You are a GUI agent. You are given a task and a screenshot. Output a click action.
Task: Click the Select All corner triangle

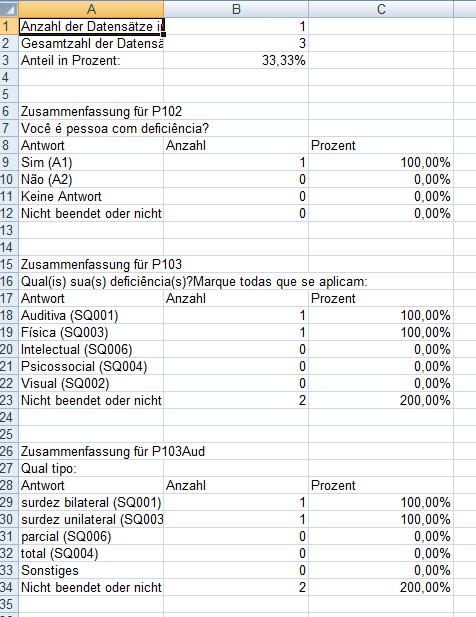coord(9,9)
